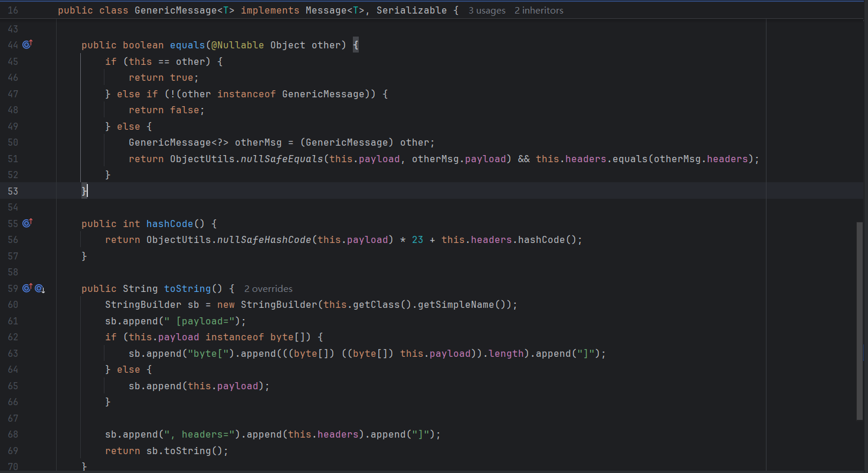Viewport: 868px width, 473px height.
Task: Click the number 23 in hashCode
Action: (418, 239)
